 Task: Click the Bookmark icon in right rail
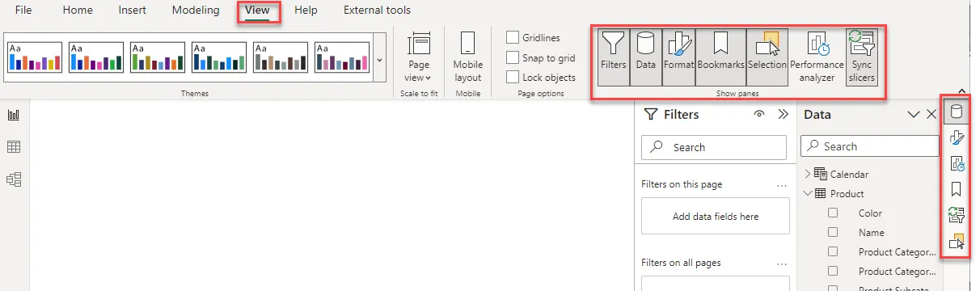pos(957,189)
